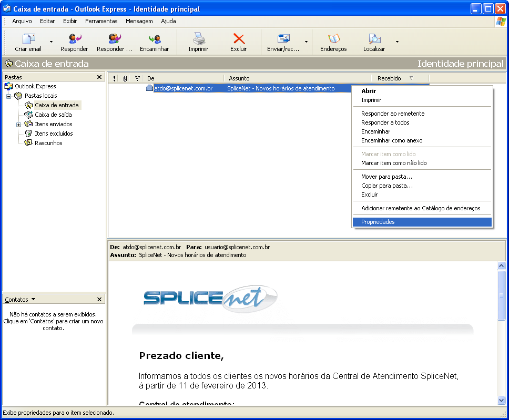Click the Rascunhos folder icon
The width and height of the screenshot is (509, 420).
28,143
